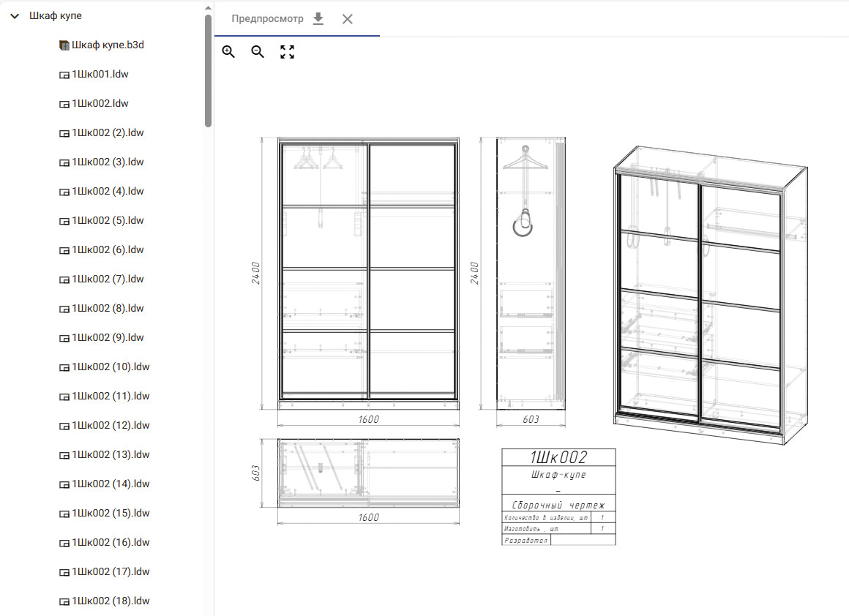Click the Сборочный чертеж label

[x=558, y=505]
